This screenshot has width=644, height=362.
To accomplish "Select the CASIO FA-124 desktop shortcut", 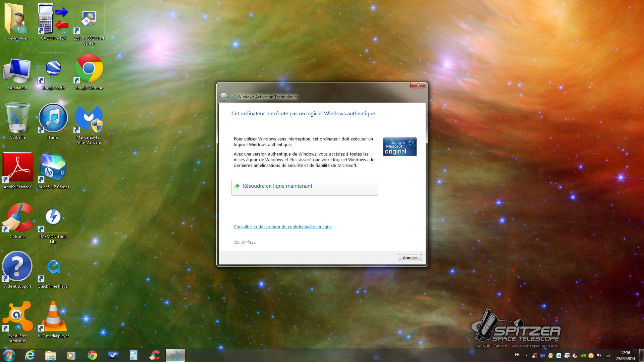I will tap(53, 22).
